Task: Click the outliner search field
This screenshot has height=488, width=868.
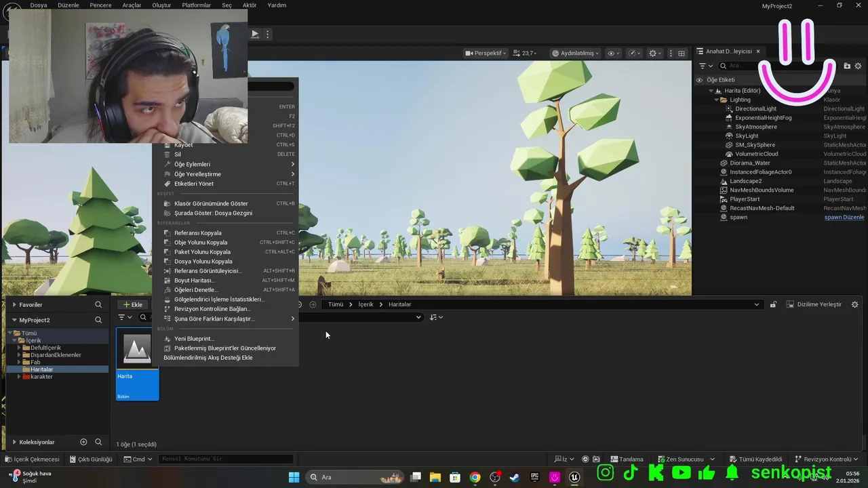Action: tap(778, 66)
